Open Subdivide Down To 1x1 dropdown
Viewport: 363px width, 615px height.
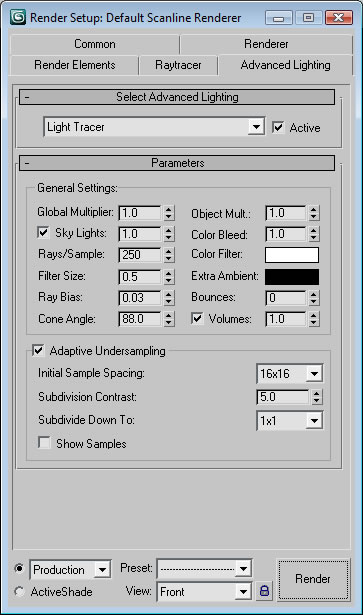[x=290, y=420]
